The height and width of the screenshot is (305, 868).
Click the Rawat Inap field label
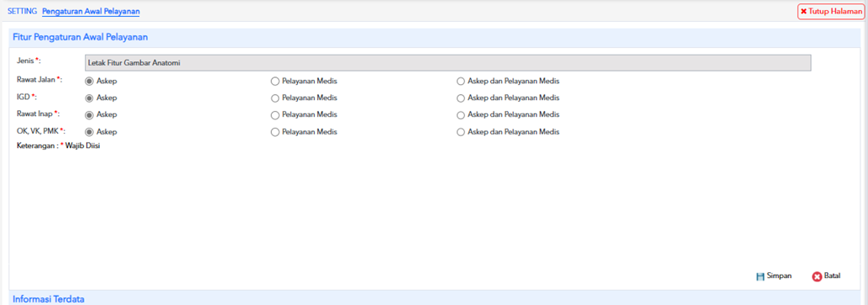point(39,113)
